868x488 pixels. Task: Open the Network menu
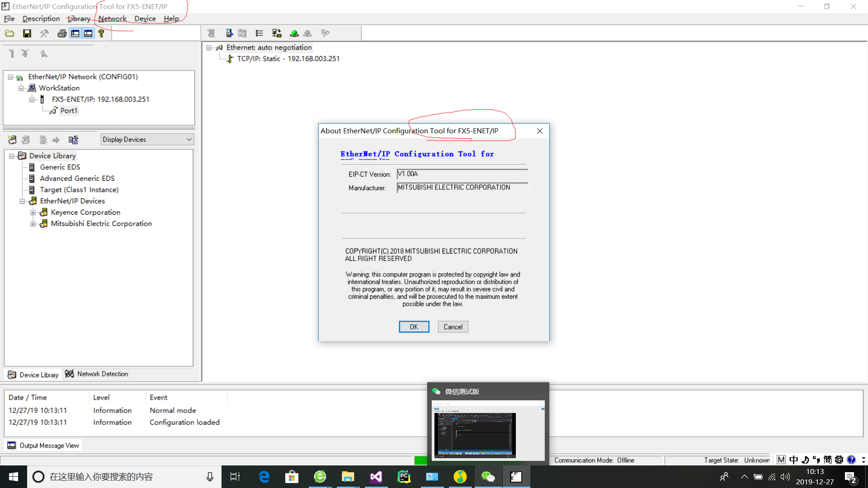(112, 19)
